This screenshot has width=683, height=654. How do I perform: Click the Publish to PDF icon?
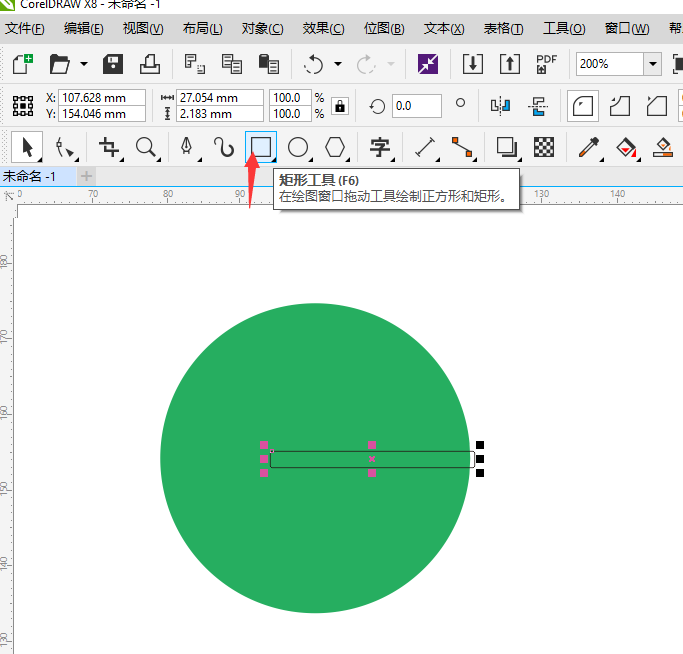click(546, 64)
